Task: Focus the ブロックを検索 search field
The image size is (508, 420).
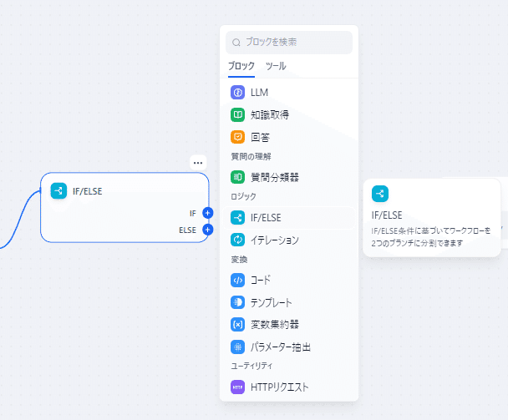Action: pos(289,42)
